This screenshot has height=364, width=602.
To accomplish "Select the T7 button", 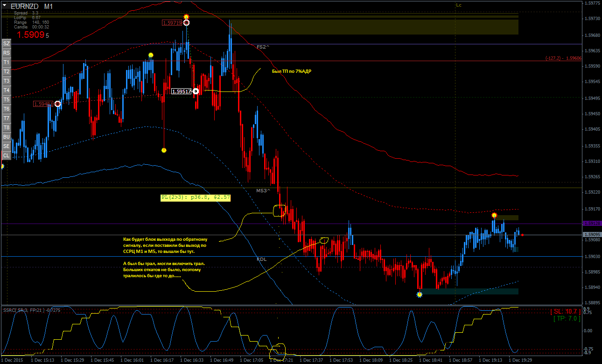I will pyautogui.click(x=7, y=118).
